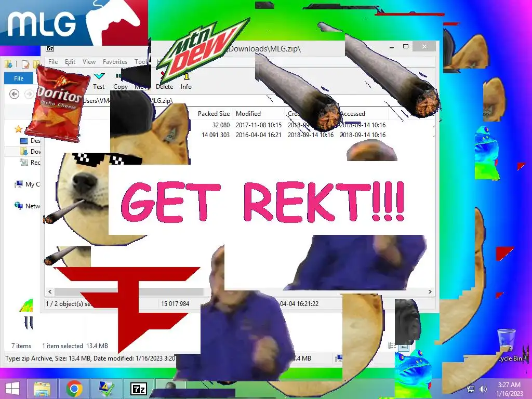Click the 7z taskbar icon
This screenshot has width=532, height=399.
[x=138, y=389]
